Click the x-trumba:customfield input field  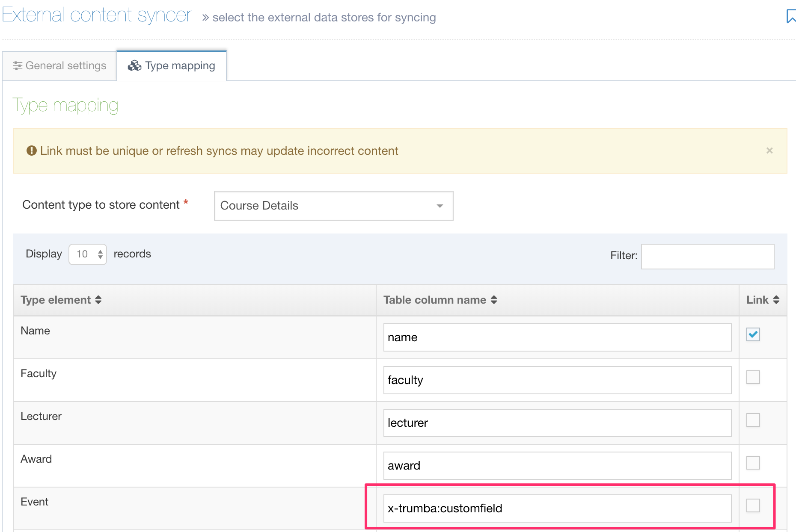coord(557,508)
